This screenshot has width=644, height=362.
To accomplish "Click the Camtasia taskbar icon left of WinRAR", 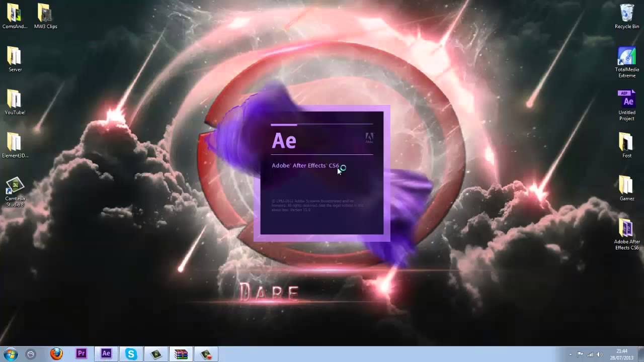I will (156, 354).
